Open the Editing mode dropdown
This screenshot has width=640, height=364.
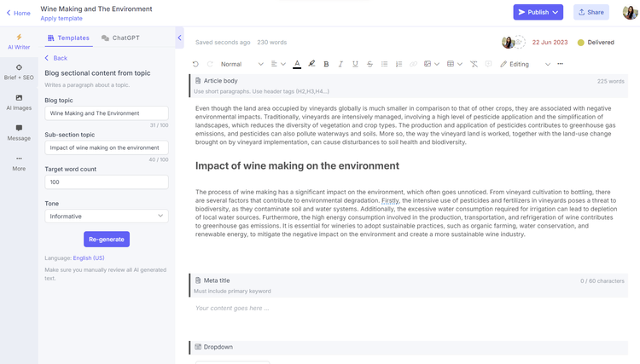526,64
